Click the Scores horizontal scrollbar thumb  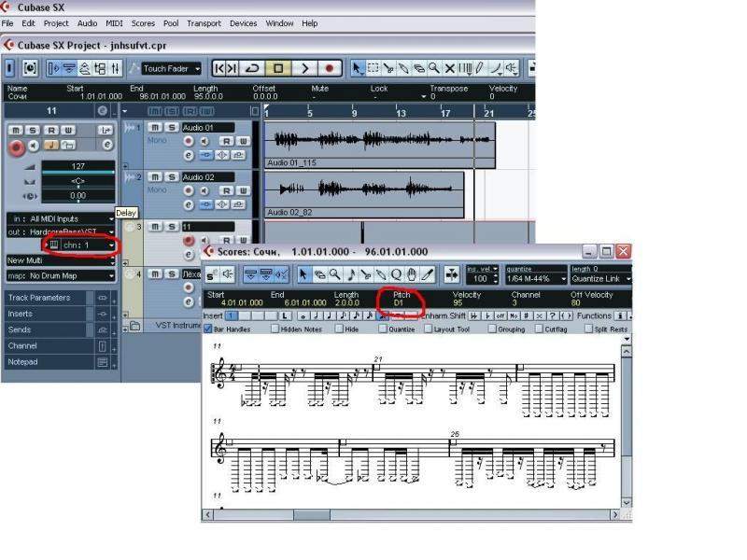312,515
